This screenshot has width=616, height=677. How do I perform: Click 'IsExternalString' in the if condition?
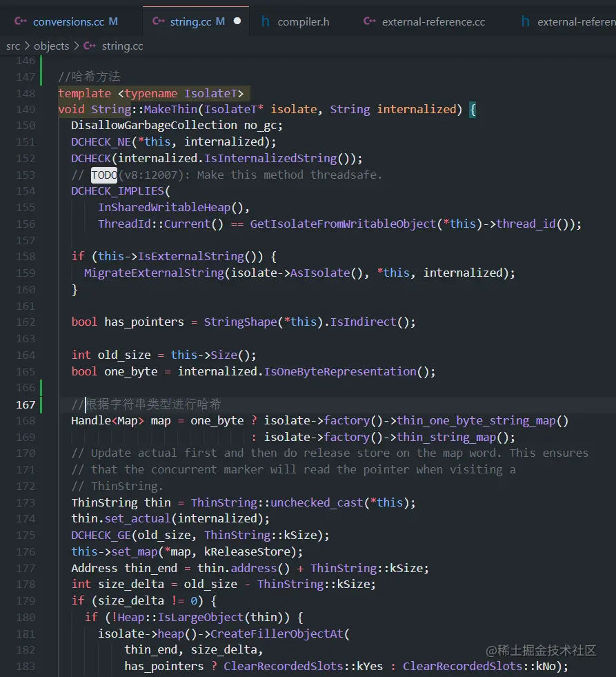[191, 257]
